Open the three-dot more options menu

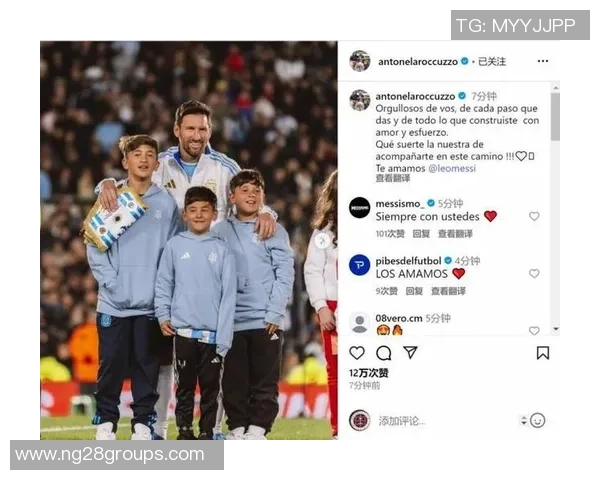click(543, 61)
